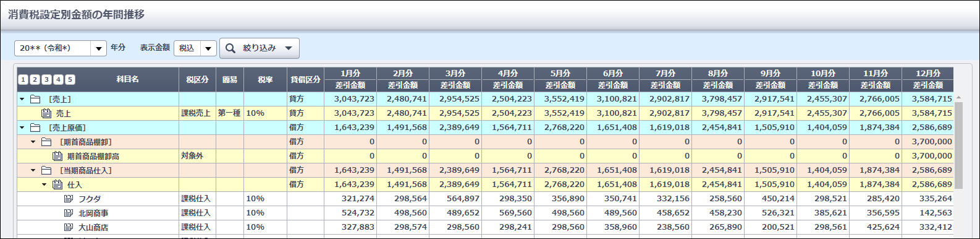Select the 期首商品棚卸高 row name
The height and width of the screenshot is (239, 980).
[x=93, y=156]
